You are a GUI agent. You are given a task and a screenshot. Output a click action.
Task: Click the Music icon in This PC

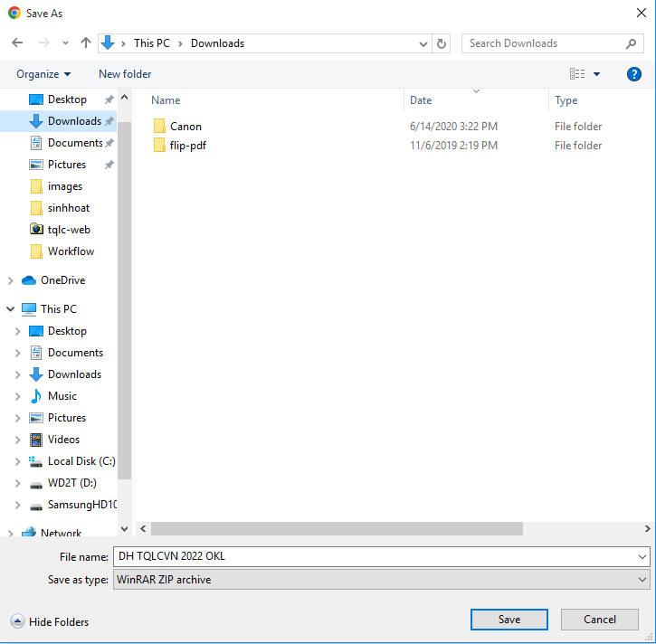(x=36, y=396)
